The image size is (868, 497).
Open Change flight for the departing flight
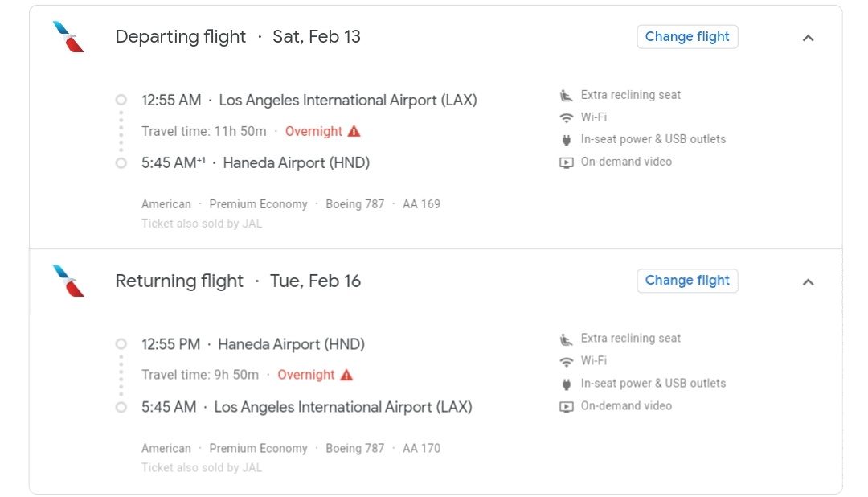tap(686, 36)
